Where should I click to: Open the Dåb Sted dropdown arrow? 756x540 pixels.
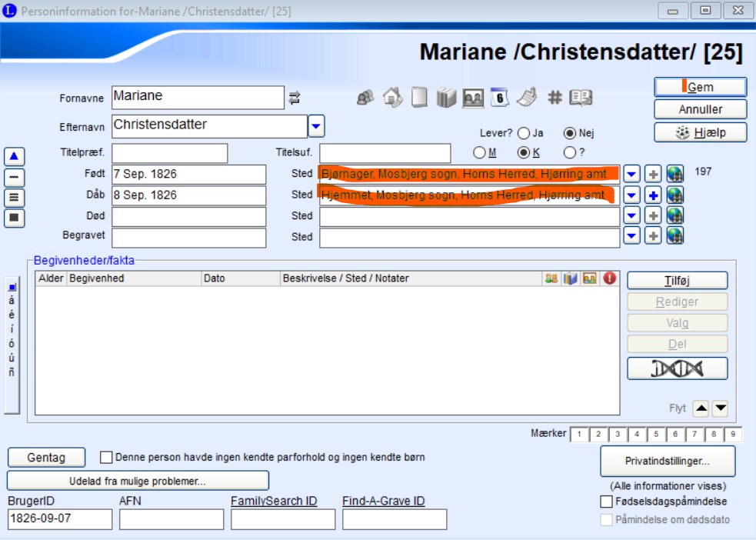tap(631, 195)
